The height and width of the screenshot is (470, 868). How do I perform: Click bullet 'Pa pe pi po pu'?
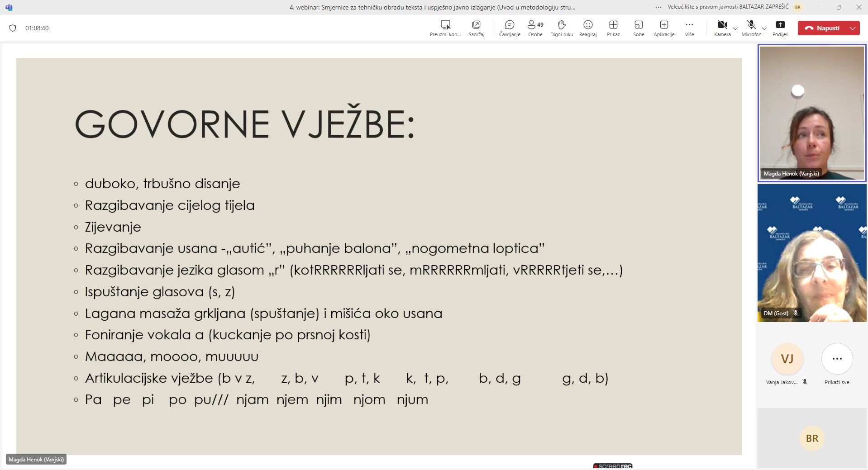pyautogui.click(x=257, y=400)
